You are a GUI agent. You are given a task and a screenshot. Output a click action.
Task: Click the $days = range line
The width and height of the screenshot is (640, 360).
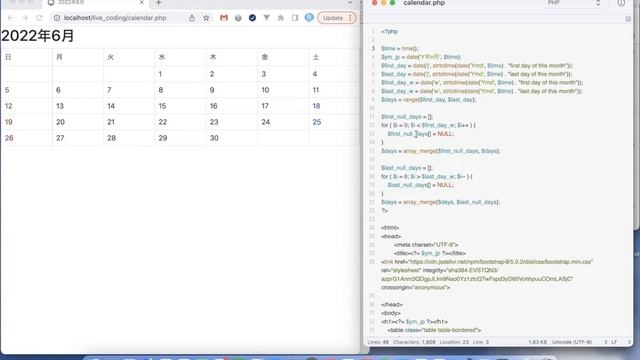[429, 100]
